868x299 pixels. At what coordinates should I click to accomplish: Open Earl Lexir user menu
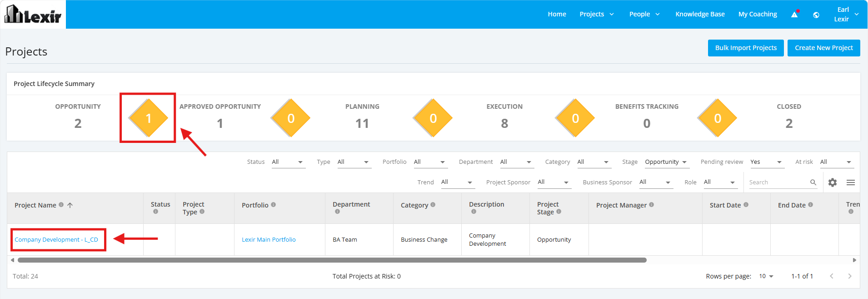(x=847, y=14)
